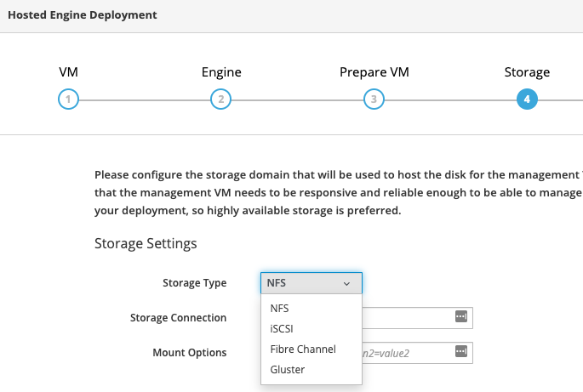
Task: Select NFS from the storage type list
Action: (x=279, y=308)
